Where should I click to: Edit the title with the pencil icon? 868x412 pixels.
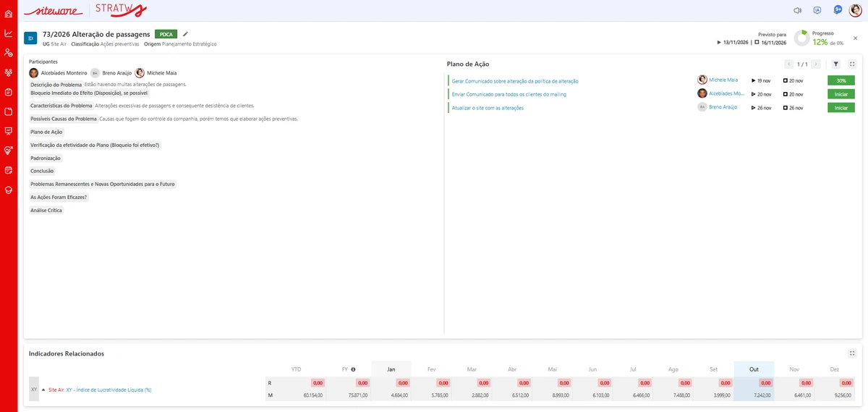[185, 33]
